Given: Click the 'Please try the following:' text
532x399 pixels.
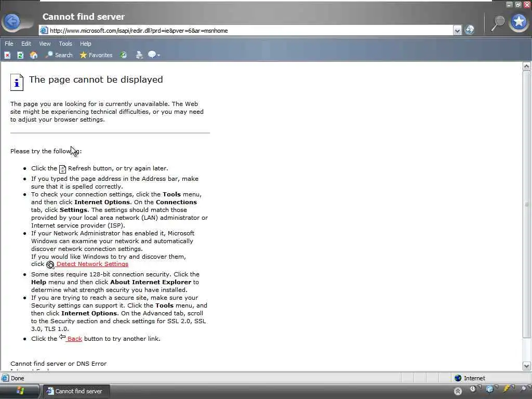Looking at the screenshot, I should pos(46,151).
